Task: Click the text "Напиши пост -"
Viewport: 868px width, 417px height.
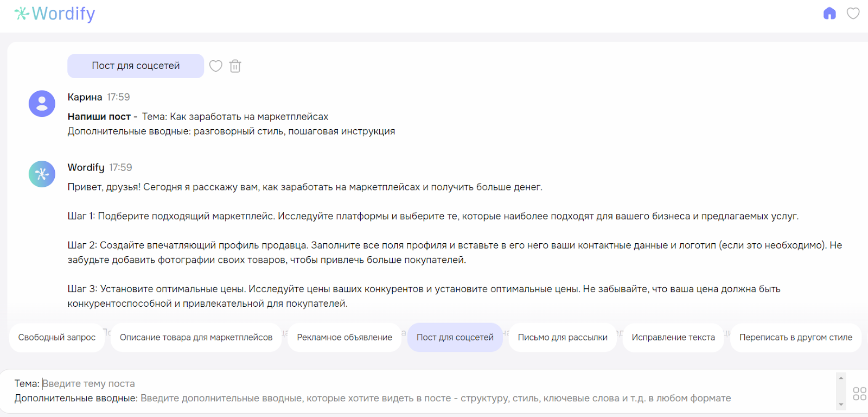Action: pos(103,117)
